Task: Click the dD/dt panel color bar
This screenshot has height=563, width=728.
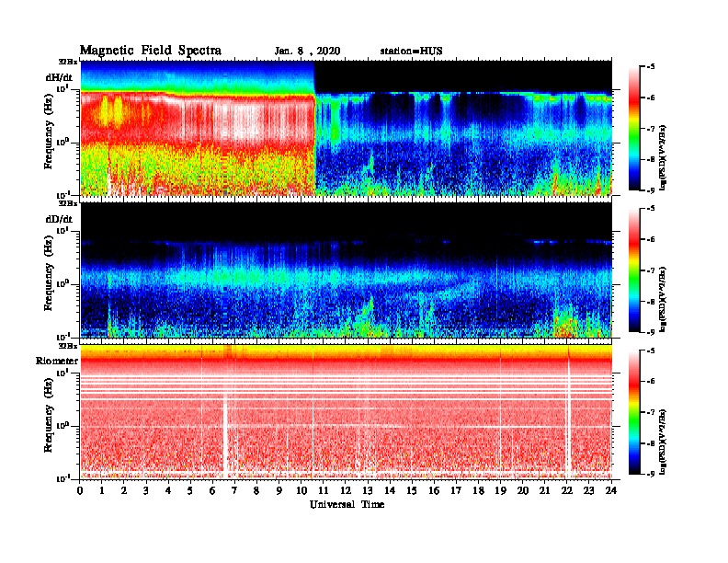Action: pyautogui.click(x=634, y=270)
